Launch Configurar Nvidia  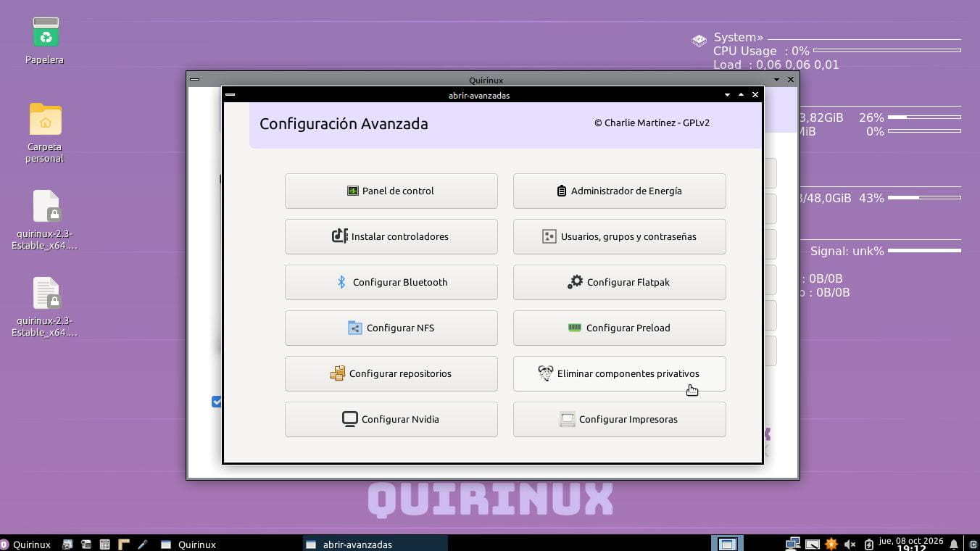click(391, 419)
